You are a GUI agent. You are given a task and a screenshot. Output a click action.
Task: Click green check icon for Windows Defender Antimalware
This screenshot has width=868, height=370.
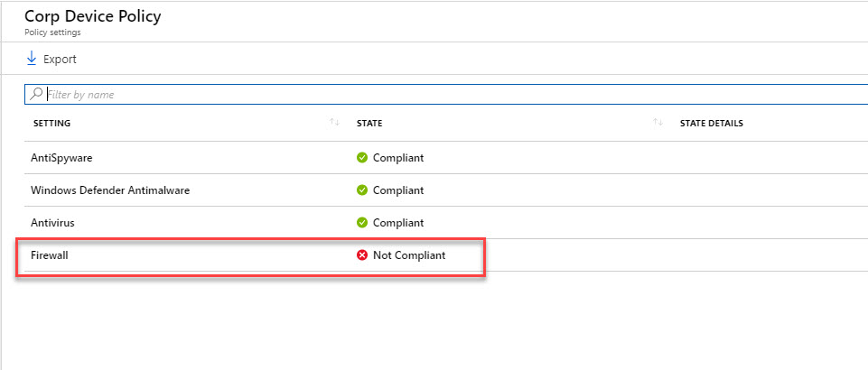[x=362, y=190]
